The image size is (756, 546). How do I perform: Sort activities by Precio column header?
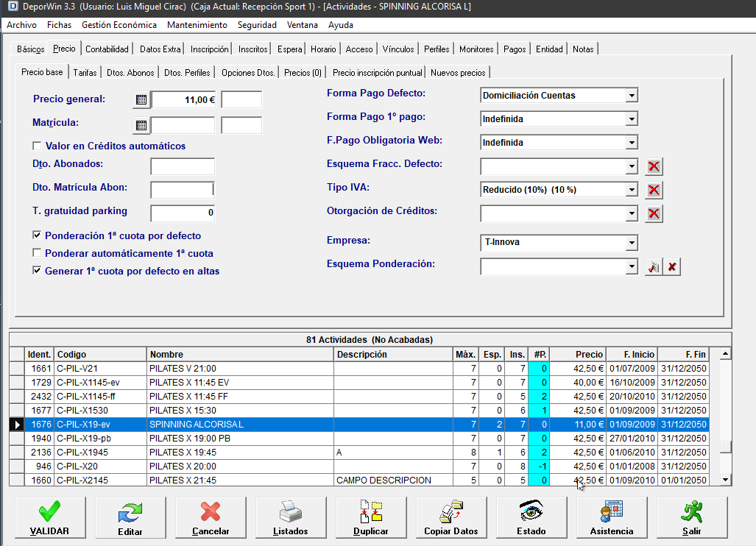578,354
